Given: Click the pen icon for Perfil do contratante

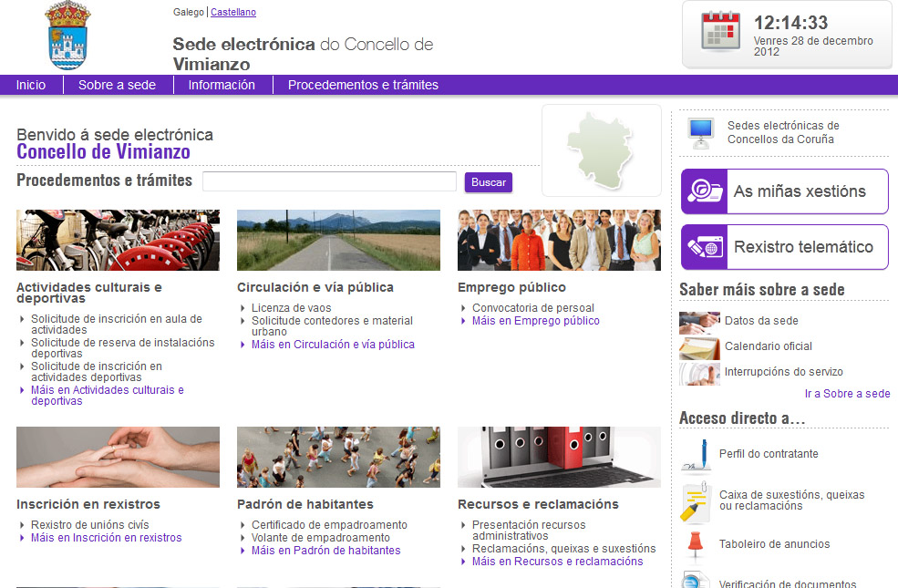Looking at the screenshot, I should [697, 456].
